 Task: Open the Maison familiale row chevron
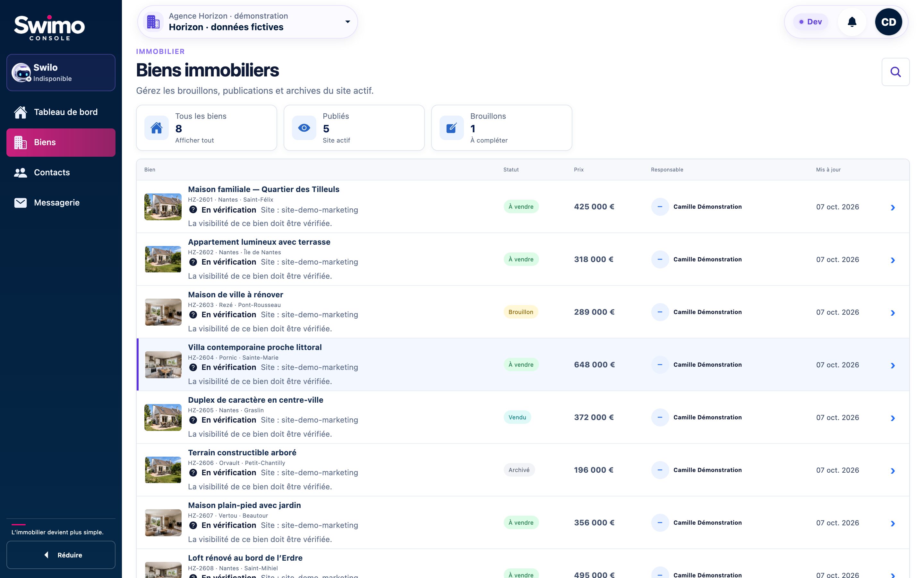(x=893, y=207)
